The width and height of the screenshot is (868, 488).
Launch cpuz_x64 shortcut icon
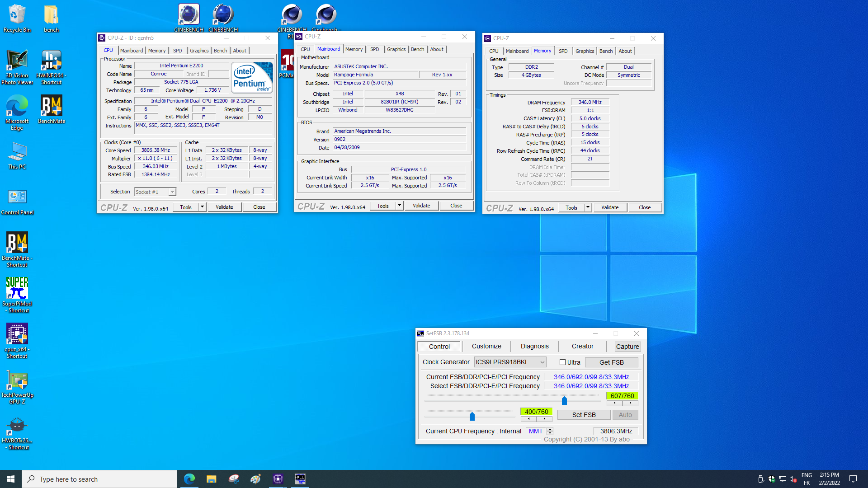click(17, 341)
